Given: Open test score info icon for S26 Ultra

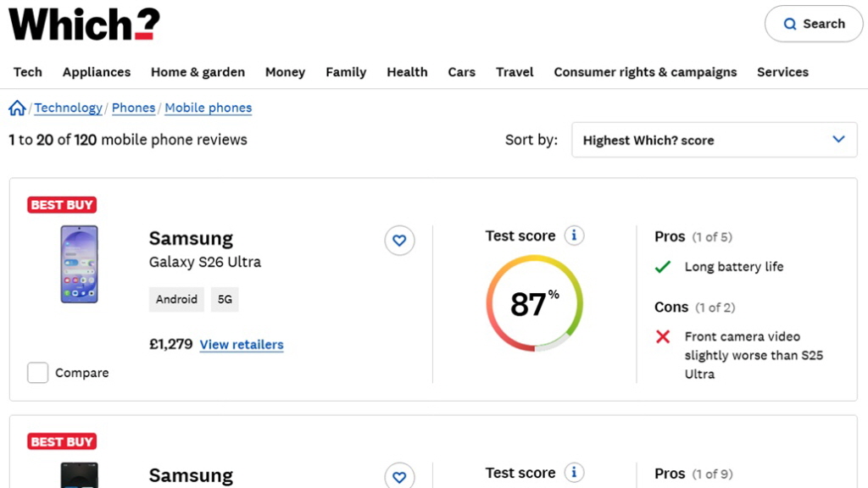Looking at the screenshot, I should point(574,236).
